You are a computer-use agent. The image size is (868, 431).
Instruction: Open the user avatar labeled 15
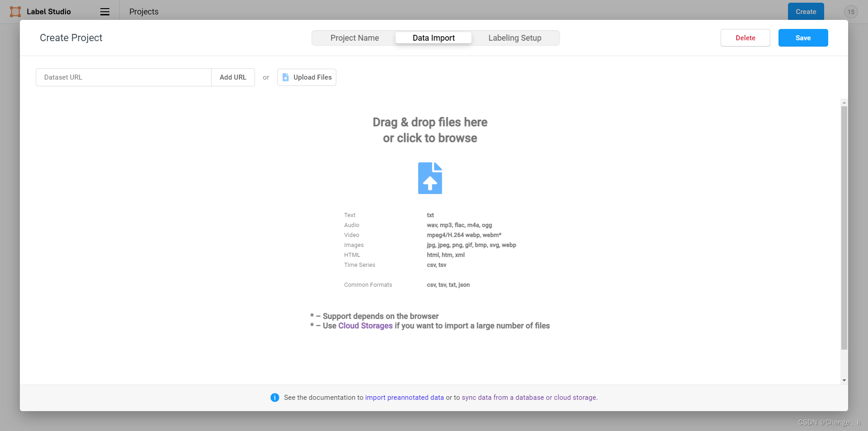851,12
